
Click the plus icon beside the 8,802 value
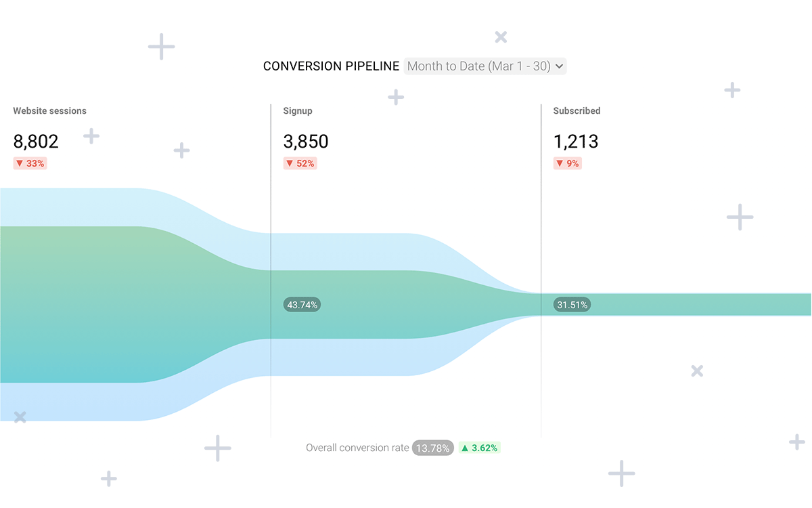90,136
